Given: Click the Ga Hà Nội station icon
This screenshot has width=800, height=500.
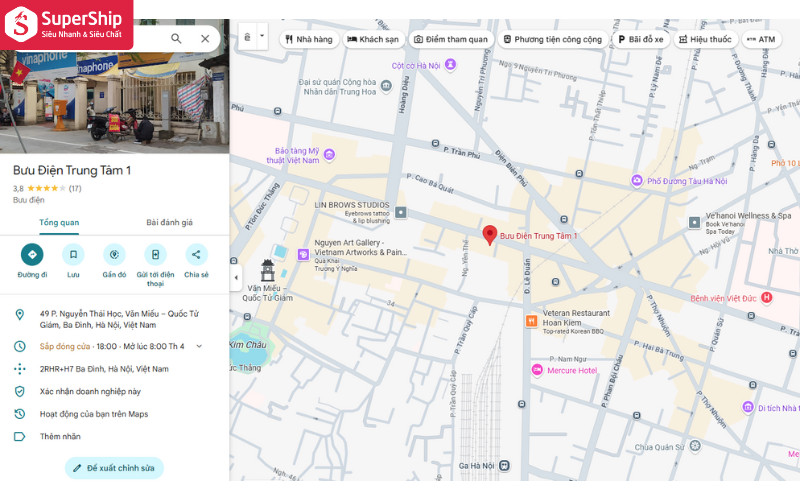Looking at the screenshot, I should [x=505, y=466].
